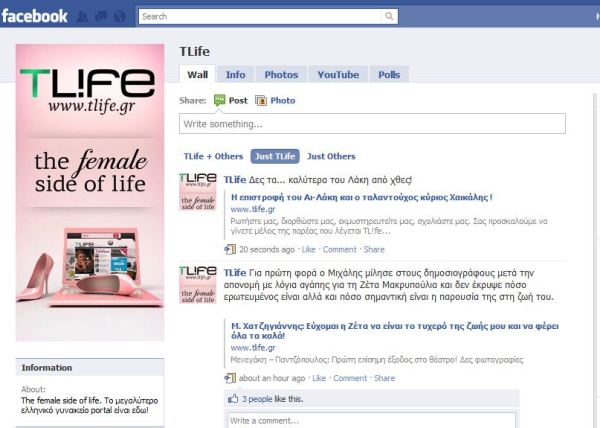This screenshot has width=600, height=428.
Task: Filter wall by Just TLife
Action: point(275,156)
